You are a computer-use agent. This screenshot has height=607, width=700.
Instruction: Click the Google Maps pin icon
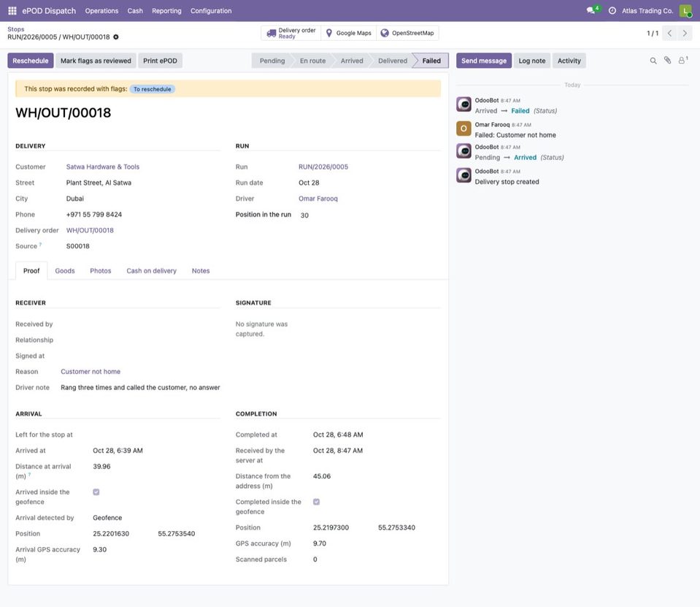coord(329,33)
